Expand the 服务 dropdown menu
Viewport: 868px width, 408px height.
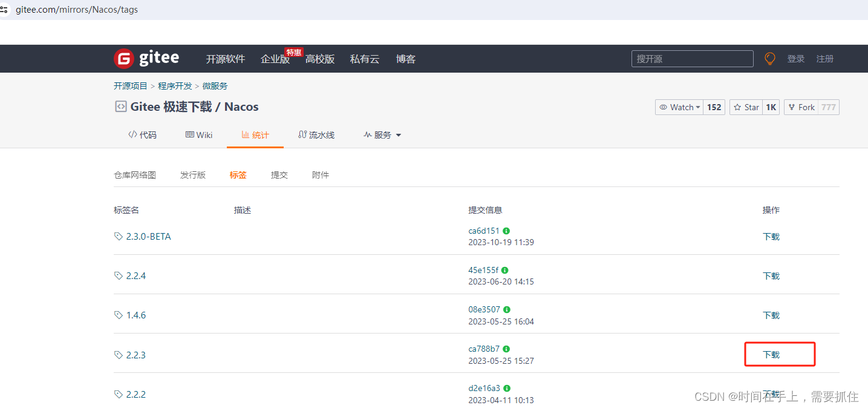[382, 135]
